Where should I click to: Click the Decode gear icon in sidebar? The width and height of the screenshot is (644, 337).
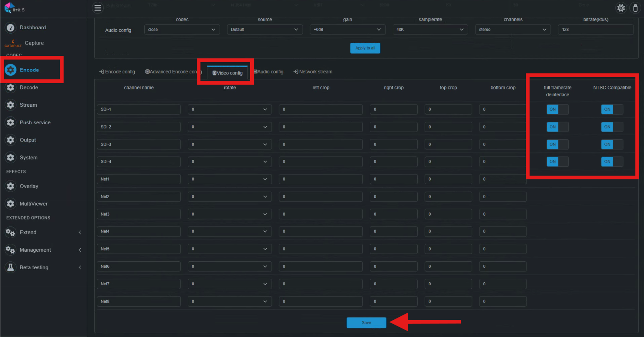point(10,87)
